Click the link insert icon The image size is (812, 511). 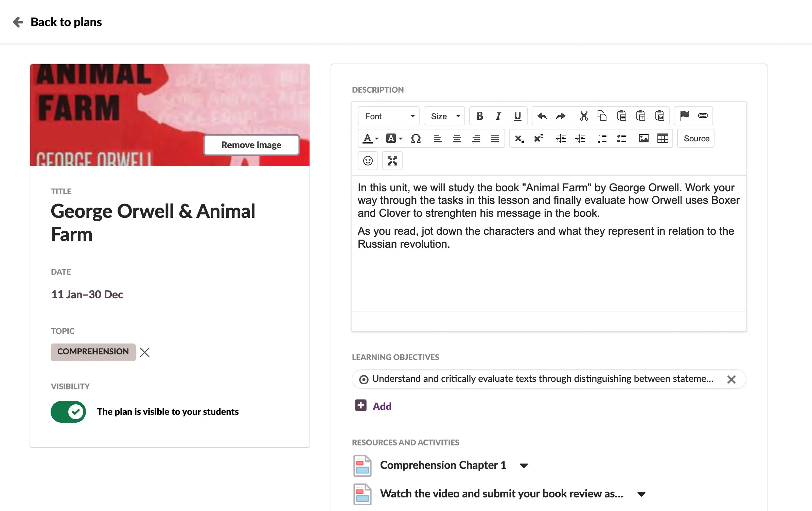pos(703,116)
